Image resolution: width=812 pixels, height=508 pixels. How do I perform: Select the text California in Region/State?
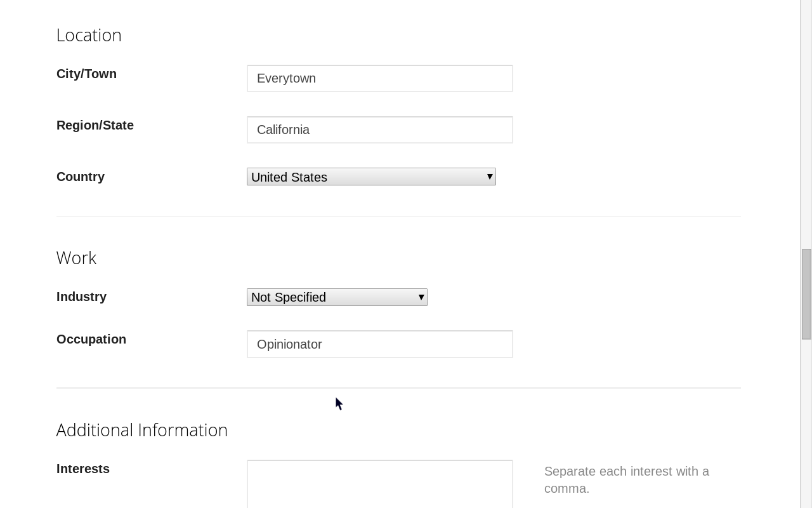(283, 130)
